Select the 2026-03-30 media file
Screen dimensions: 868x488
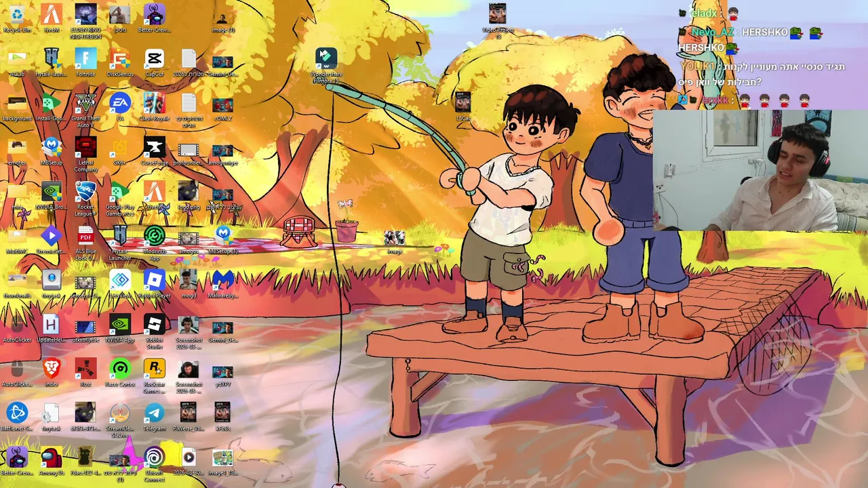[189, 461]
